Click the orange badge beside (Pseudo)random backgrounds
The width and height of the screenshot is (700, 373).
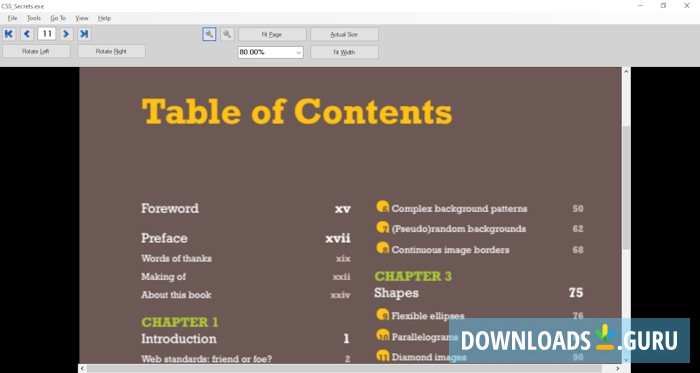pyautogui.click(x=383, y=227)
